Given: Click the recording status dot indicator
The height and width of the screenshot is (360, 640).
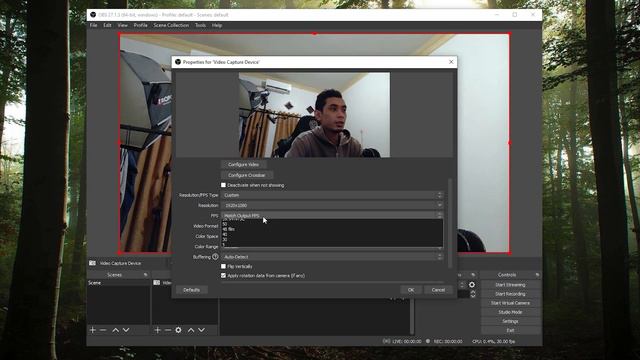Looking at the screenshot, I should (428, 341).
